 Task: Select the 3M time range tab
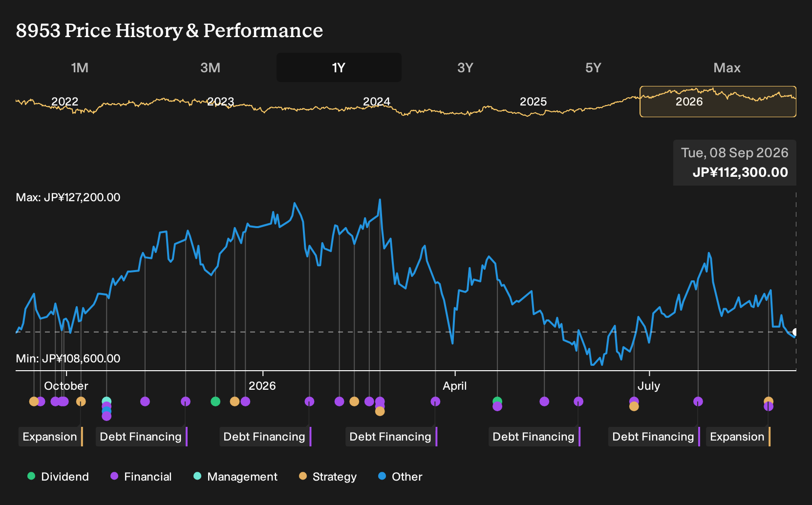click(210, 67)
